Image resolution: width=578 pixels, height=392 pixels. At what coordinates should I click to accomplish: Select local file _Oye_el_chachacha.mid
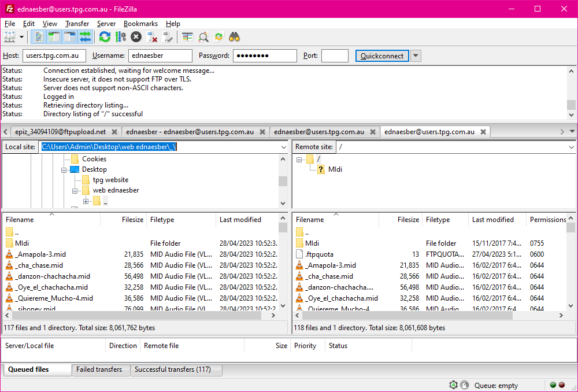pyautogui.click(x=51, y=287)
